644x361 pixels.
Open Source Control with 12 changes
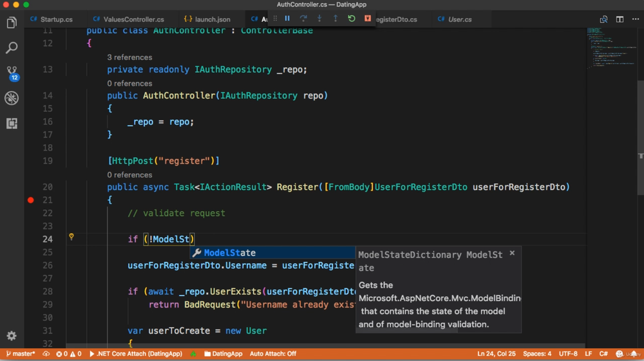pyautogui.click(x=12, y=73)
